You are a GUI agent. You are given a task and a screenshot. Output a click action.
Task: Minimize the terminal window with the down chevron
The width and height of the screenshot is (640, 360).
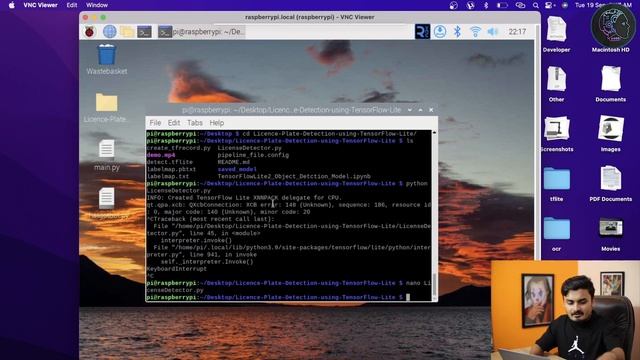(410, 110)
